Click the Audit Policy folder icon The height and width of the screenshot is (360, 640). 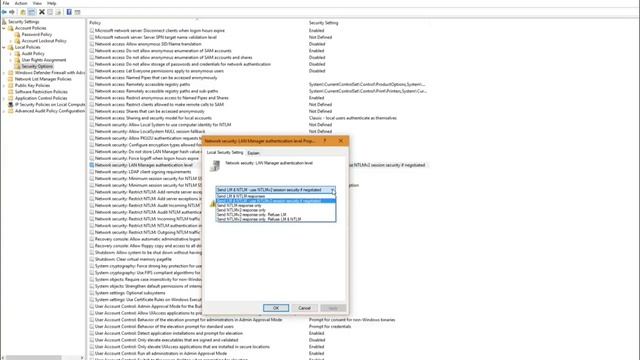coord(17,53)
